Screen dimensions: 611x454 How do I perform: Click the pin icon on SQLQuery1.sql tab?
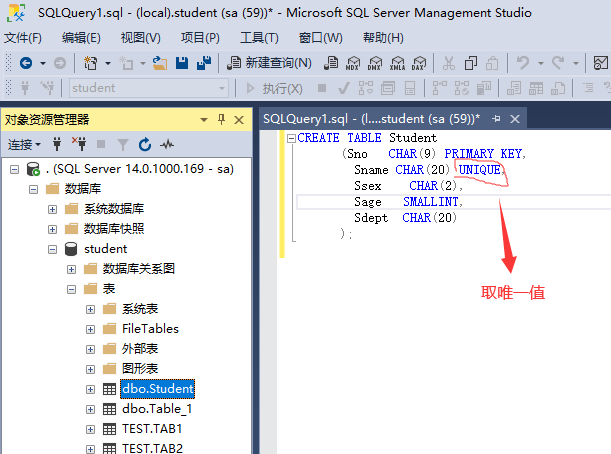pos(496,118)
